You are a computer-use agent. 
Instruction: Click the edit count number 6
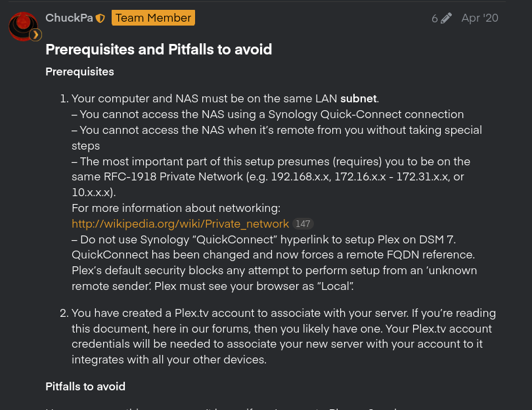pos(435,18)
